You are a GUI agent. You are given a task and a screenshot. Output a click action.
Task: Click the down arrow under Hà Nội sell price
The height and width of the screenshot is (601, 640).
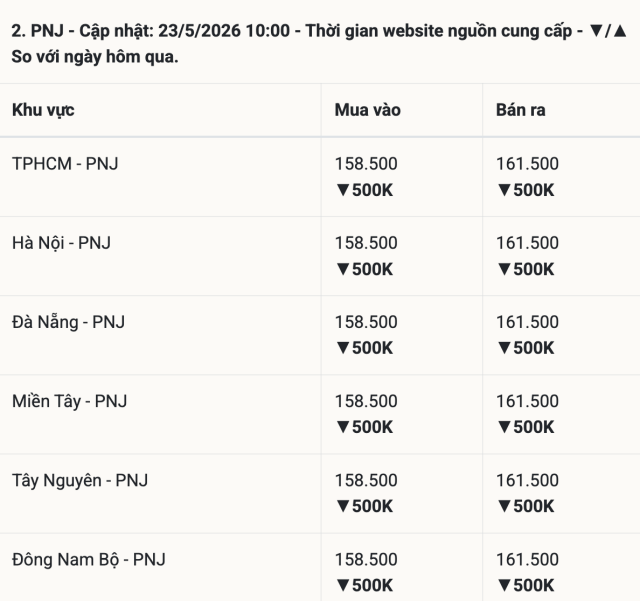(x=504, y=269)
